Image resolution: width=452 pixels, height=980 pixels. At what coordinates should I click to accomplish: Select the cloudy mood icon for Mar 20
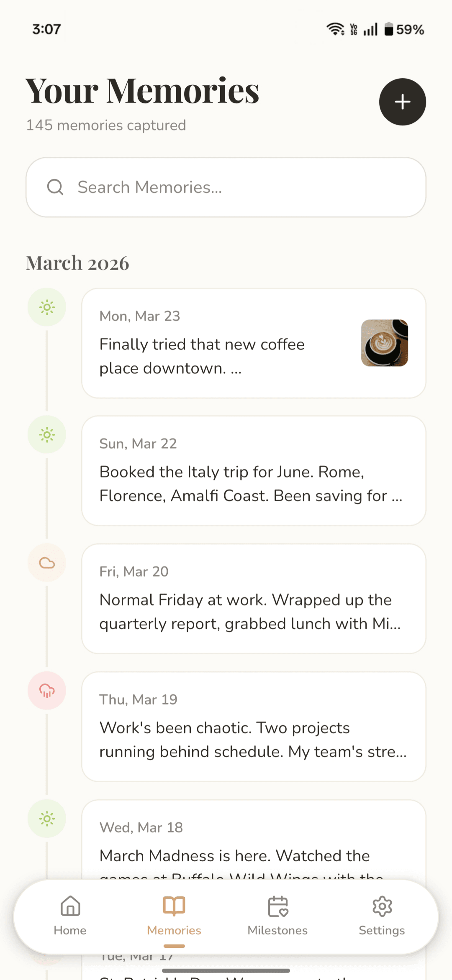[47, 563]
